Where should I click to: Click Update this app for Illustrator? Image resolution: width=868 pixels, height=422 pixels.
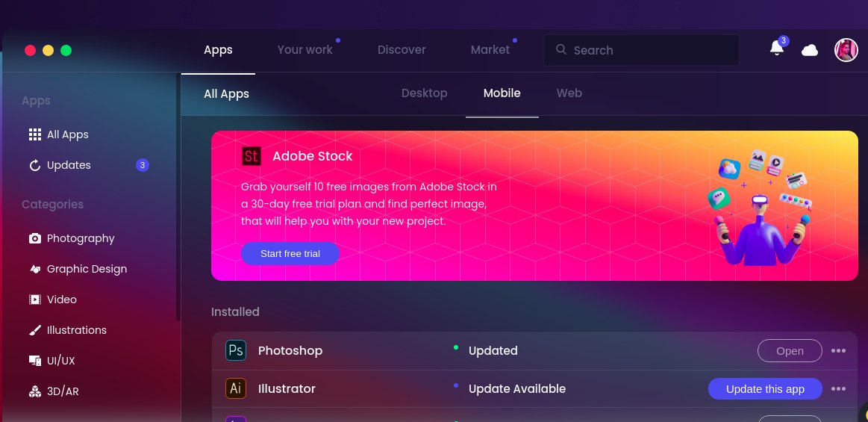pos(765,389)
